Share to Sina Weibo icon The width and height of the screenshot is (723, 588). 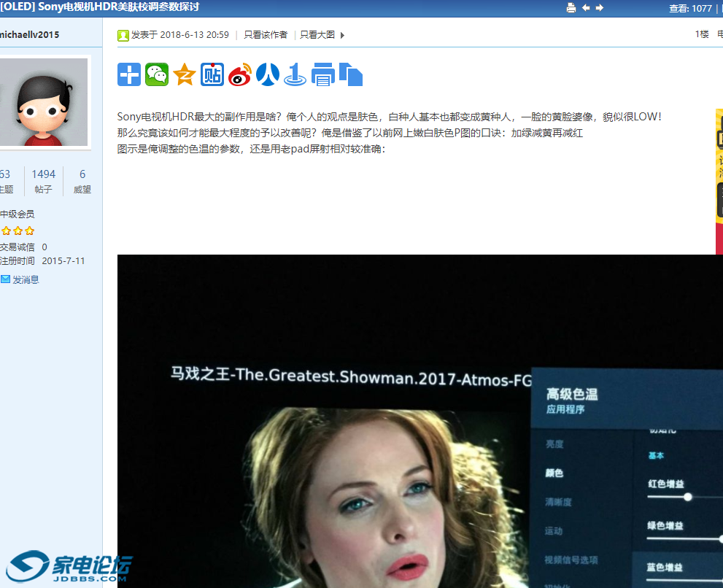point(239,74)
